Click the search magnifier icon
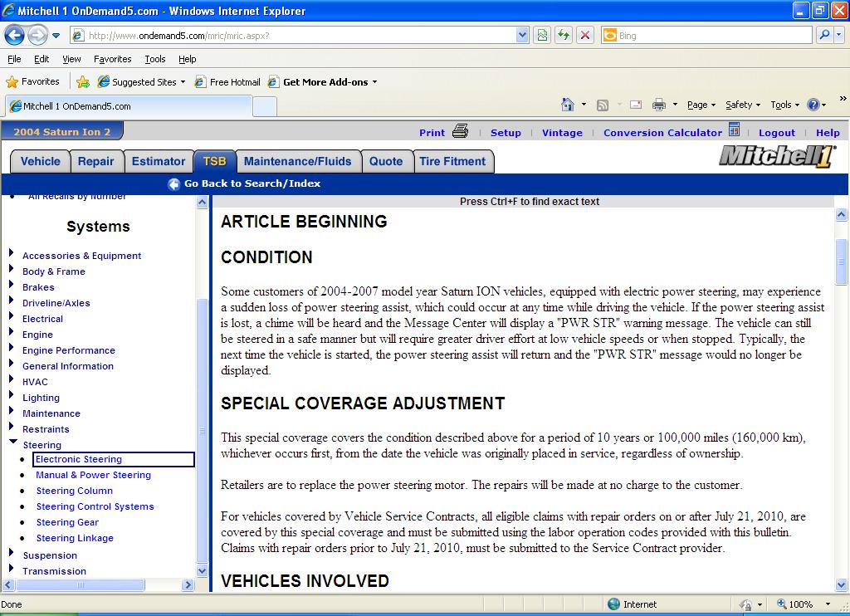This screenshot has height=616, width=850. [x=824, y=36]
